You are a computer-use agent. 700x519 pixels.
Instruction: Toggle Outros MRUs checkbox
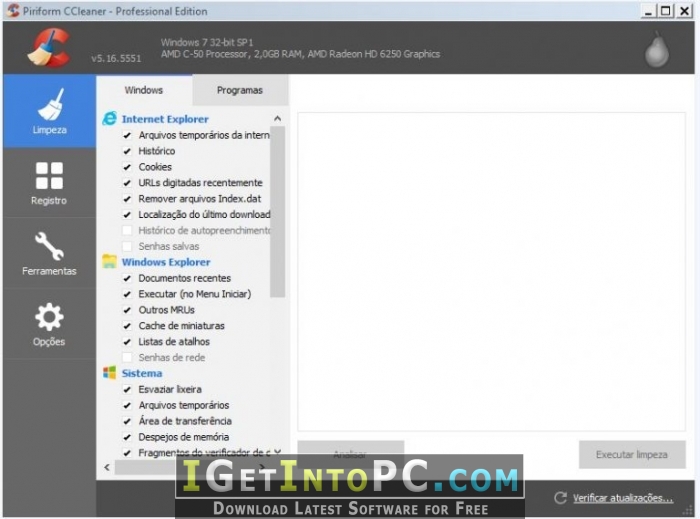[x=127, y=310]
